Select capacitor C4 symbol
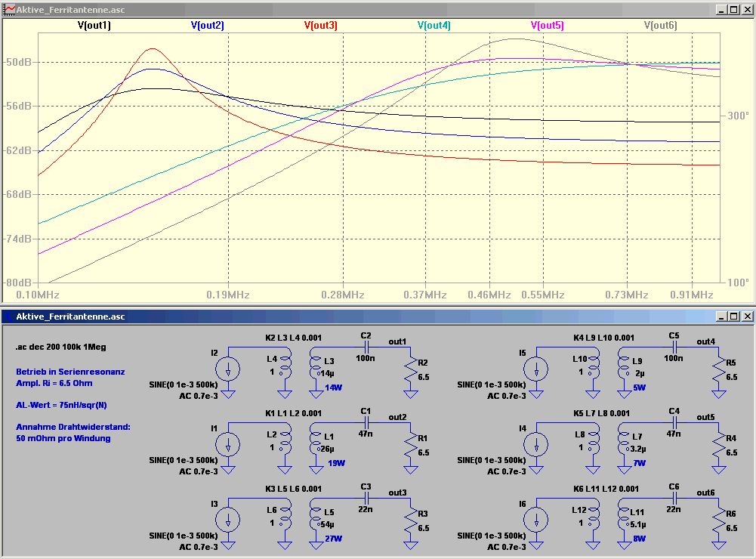Viewport: 756px width, 559px height. (674, 423)
